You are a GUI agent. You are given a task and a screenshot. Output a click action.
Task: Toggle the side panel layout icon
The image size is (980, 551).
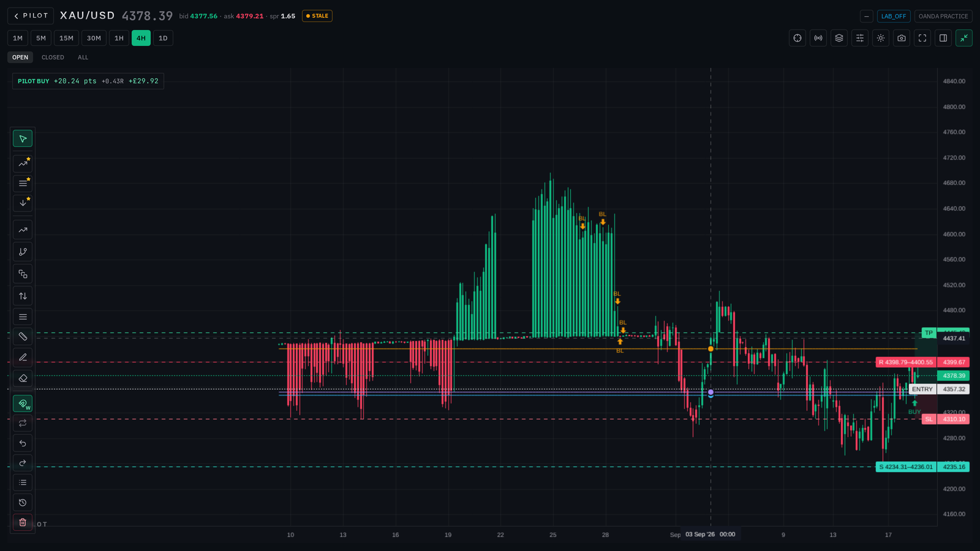(x=943, y=38)
